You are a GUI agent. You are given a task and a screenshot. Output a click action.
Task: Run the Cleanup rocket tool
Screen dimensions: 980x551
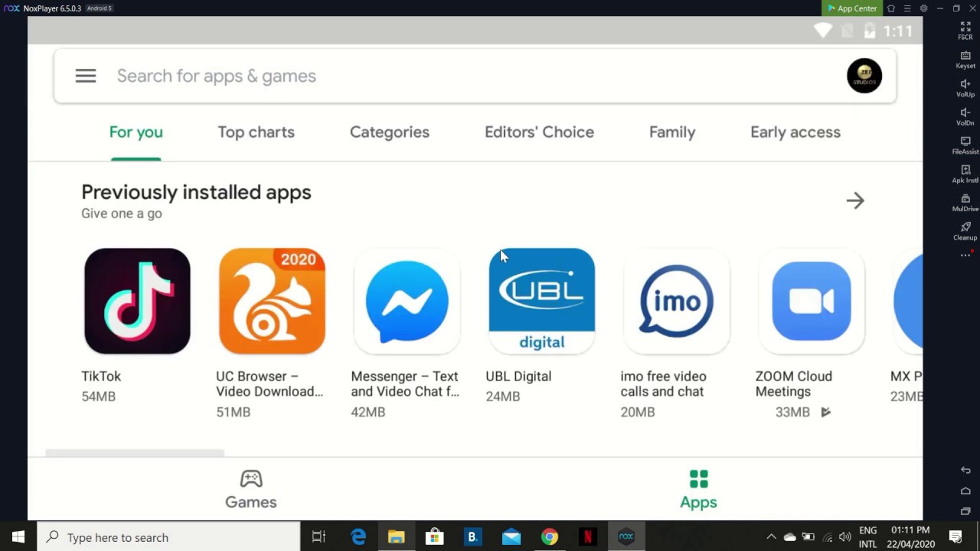coord(965,231)
